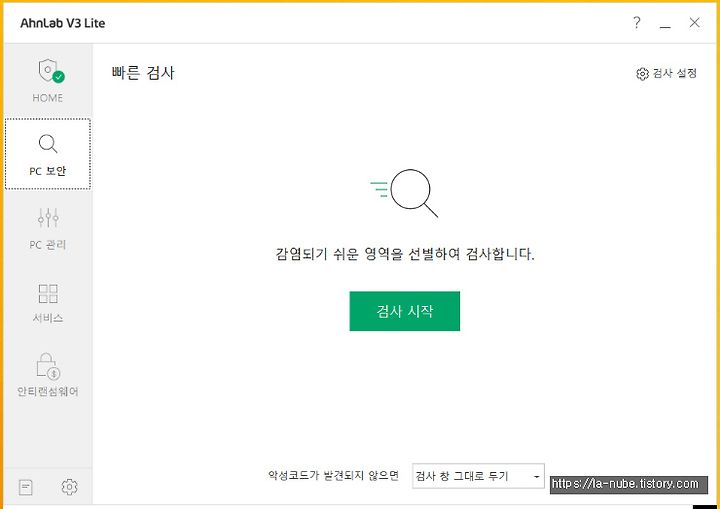Open the log document icon at bottom left
This screenshot has width=720, height=509.
tap(26, 487)
